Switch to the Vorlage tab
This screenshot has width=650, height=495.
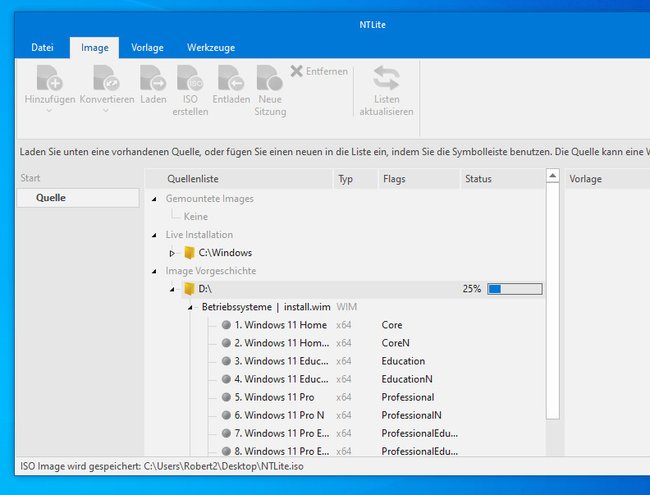click(x=147, y=48)
